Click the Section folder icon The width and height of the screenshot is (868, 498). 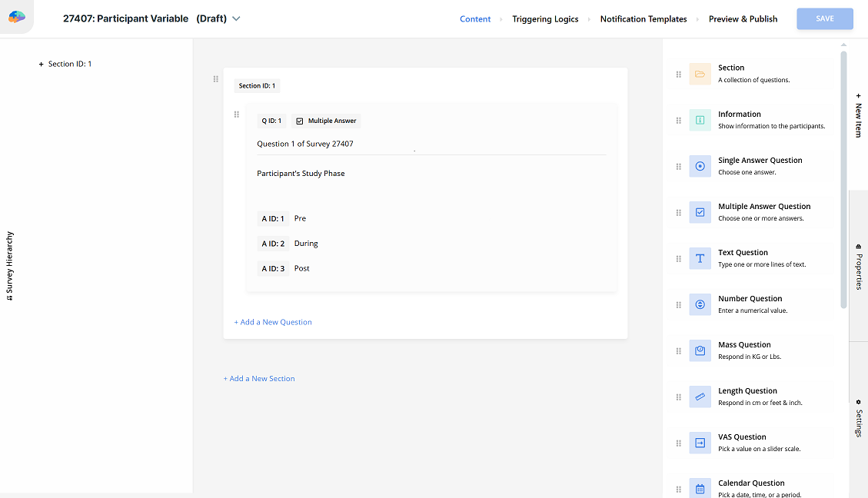pyautogui.click(x=700, y=74)
